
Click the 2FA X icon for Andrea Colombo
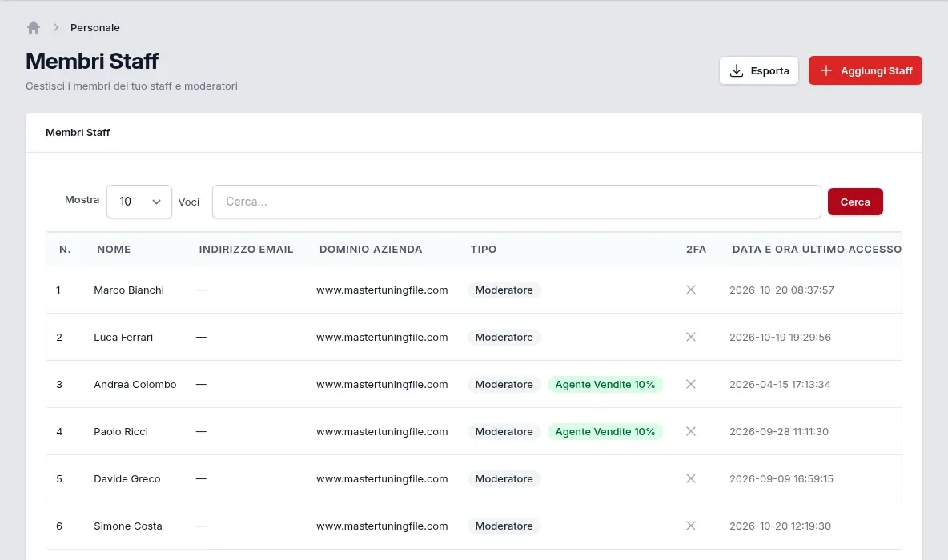[x=690, y=384]
